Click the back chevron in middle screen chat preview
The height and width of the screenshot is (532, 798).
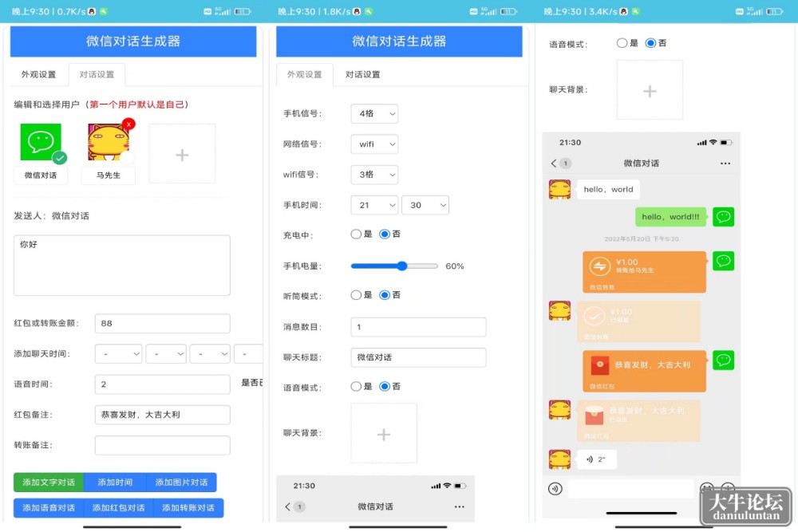[287, 506]
